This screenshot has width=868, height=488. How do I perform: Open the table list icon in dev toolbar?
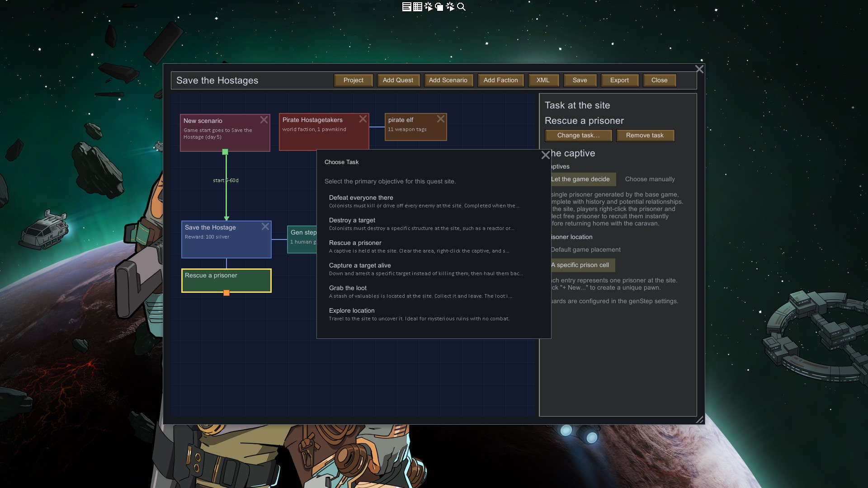(x=418, y=7)
